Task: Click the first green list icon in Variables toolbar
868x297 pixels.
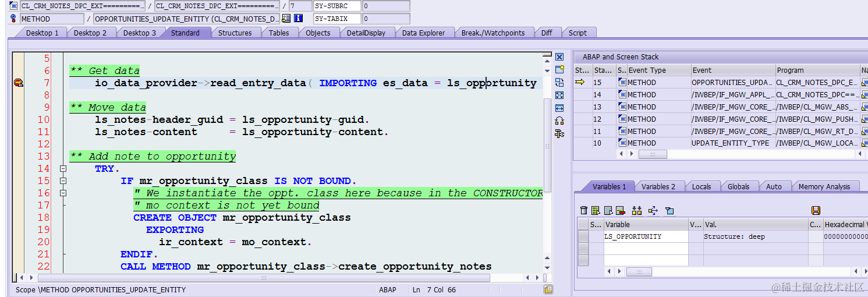Action: (x=596, y=210)
